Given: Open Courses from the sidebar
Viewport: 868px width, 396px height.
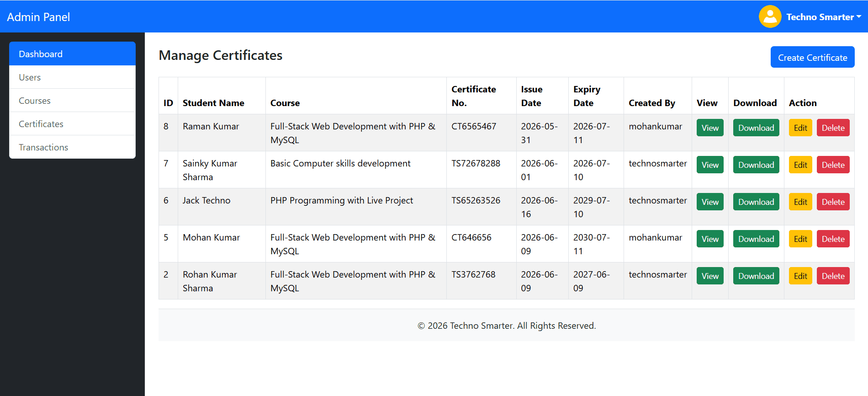Looking at the screenshot, I should click(72, 101).
